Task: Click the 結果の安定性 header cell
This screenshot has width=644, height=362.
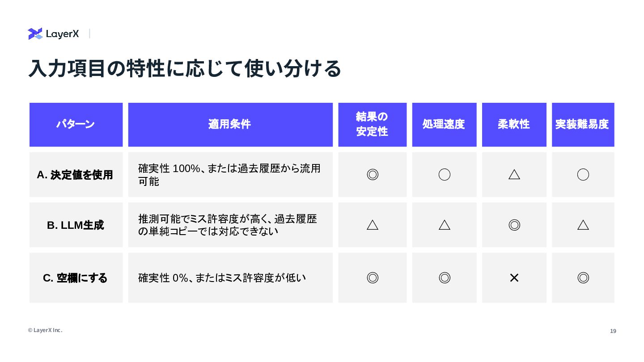Action: 372,124
